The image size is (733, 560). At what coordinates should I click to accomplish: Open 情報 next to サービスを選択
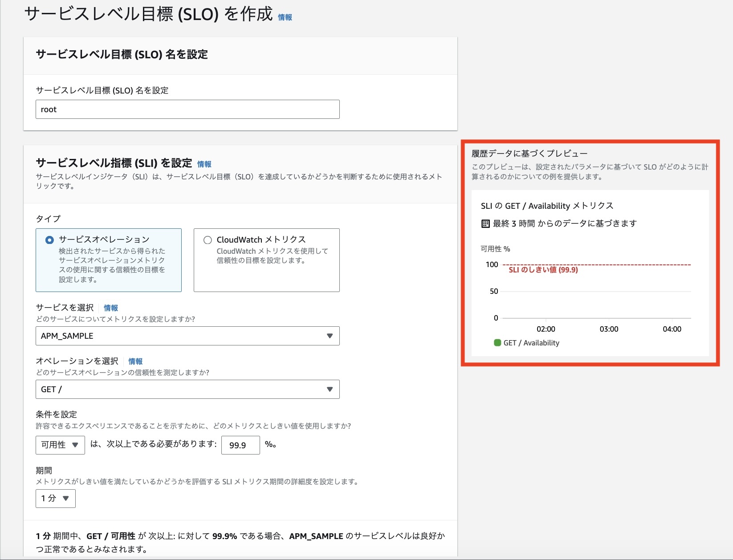tap(111, 308)
